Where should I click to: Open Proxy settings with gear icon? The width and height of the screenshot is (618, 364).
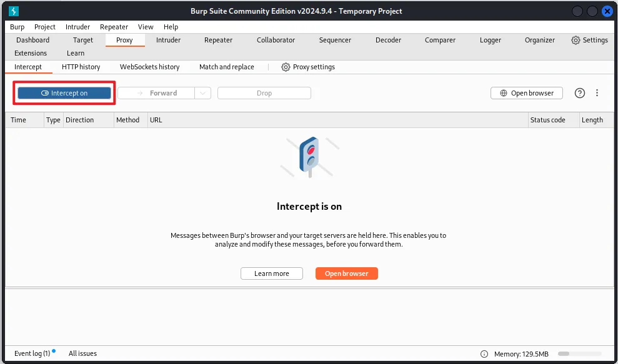(308, 67)
